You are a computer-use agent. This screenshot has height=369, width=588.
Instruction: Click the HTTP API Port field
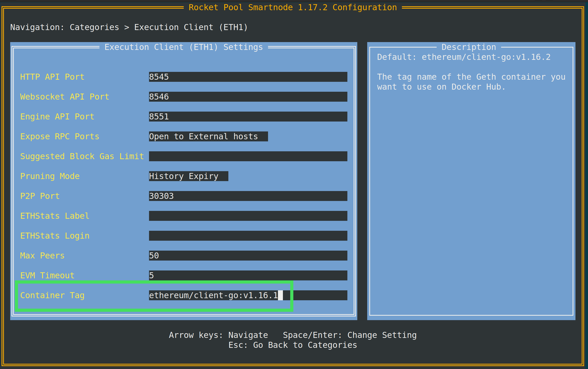248,77
